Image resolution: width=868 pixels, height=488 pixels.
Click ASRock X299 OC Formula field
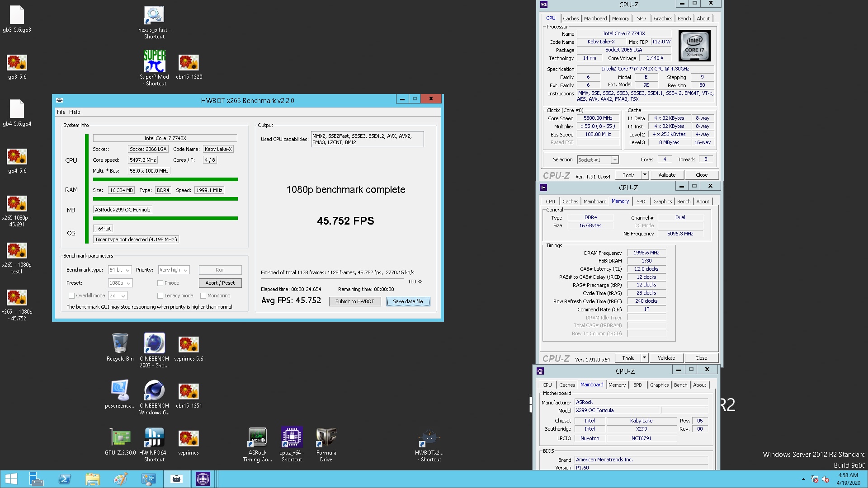coord(123,210)
